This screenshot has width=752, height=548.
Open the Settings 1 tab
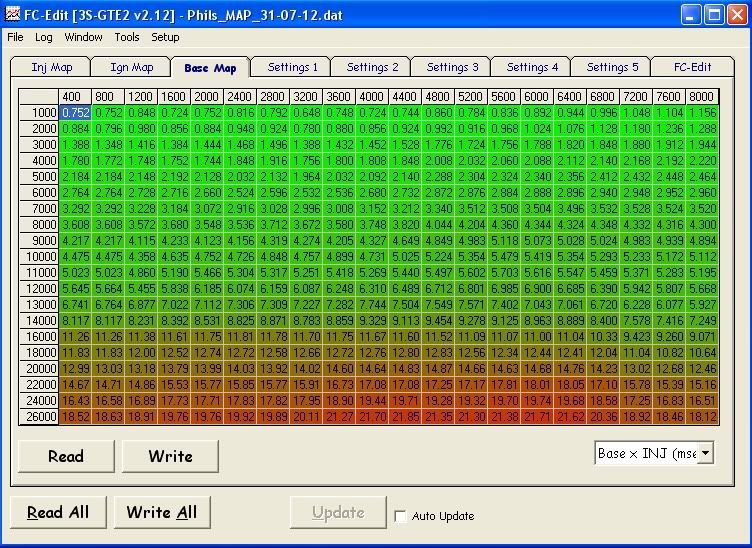click(x=292, y=67)
